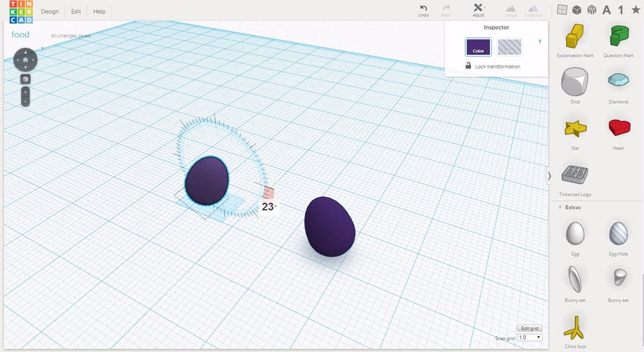Viewport: 644px width, 352px height.
Task: Click the navigation help question mark
Action: tap(42, 49)
